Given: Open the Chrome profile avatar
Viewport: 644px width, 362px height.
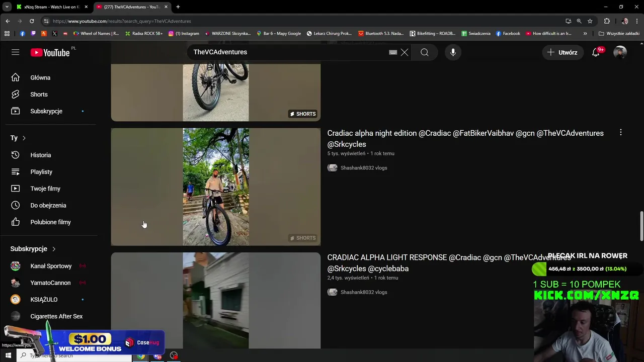Looking at the screenshot, I should point(625,21).
